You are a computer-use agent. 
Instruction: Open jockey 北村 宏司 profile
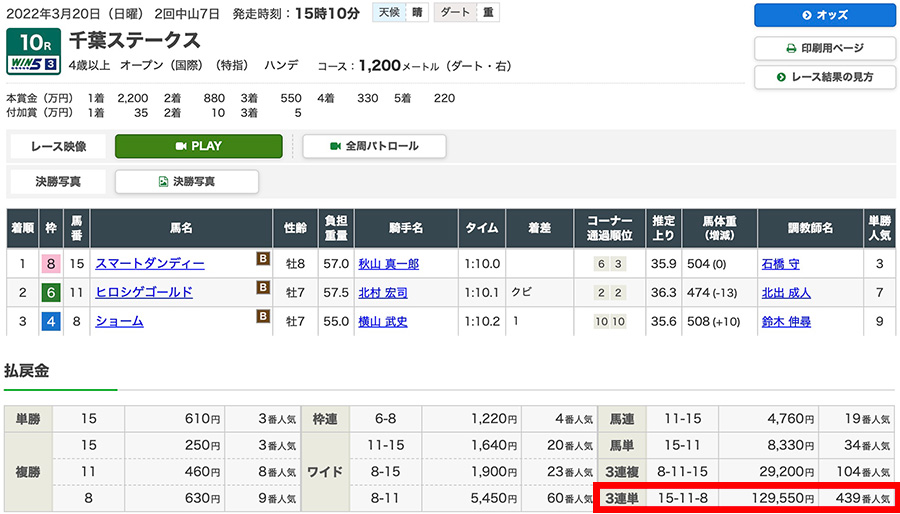pos(382,293)
